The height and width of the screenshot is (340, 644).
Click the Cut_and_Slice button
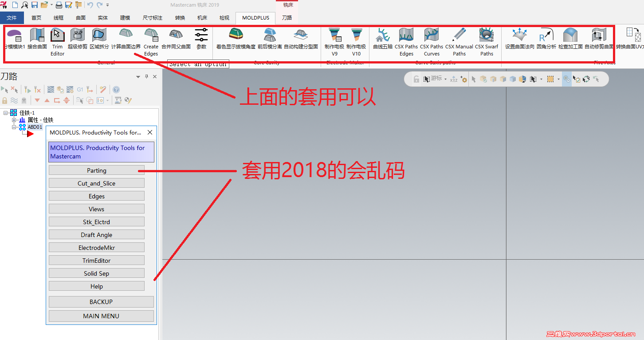tap(97, 183)
